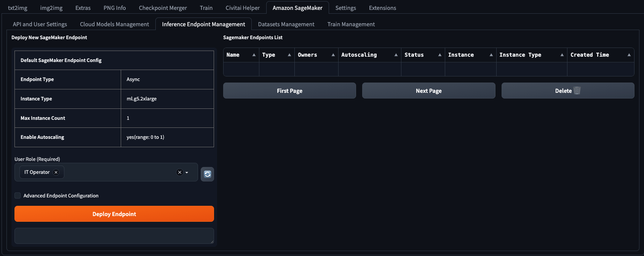Go to the Extensions tab
Screen dimensions: 644x256
[x=382, y=8]
